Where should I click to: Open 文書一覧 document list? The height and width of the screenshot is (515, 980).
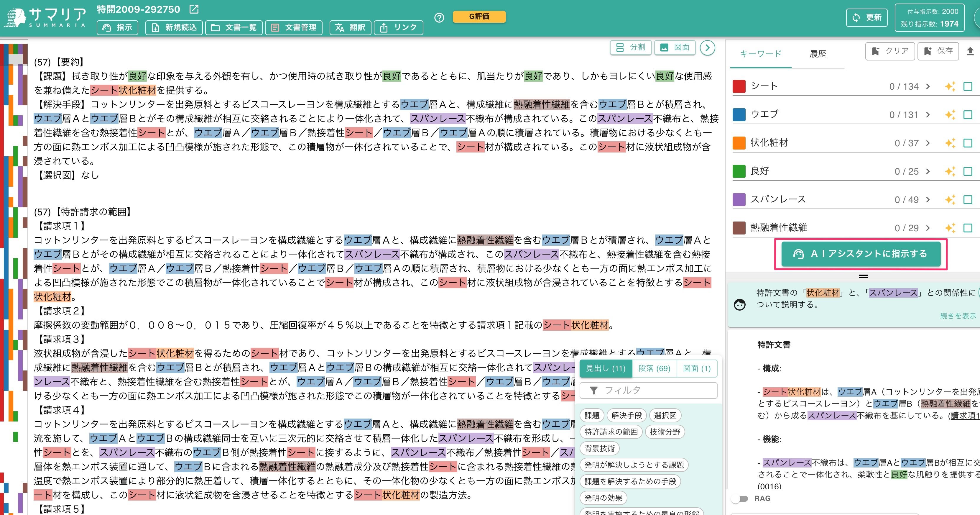(x=234, y=27)
